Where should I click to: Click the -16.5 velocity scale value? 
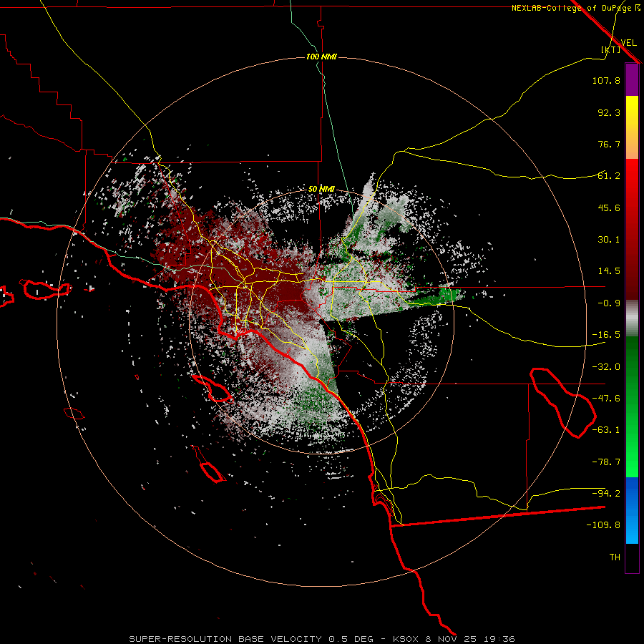(606, 335)
